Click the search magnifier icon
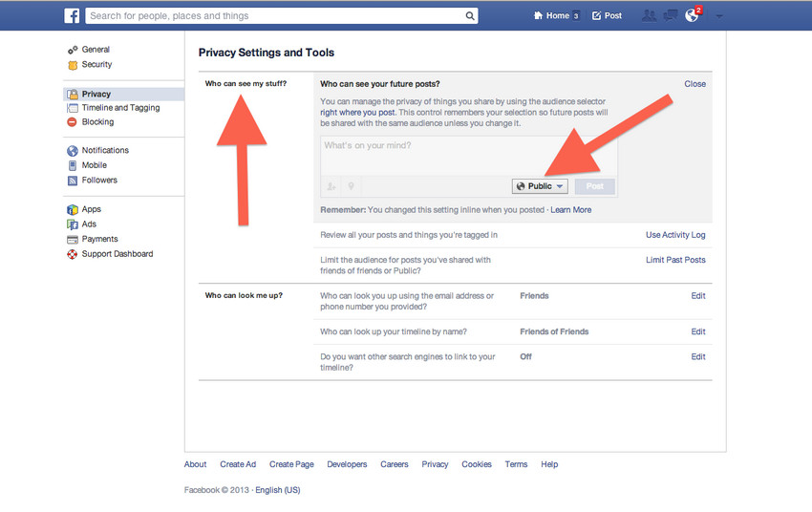 coord(470,16)
